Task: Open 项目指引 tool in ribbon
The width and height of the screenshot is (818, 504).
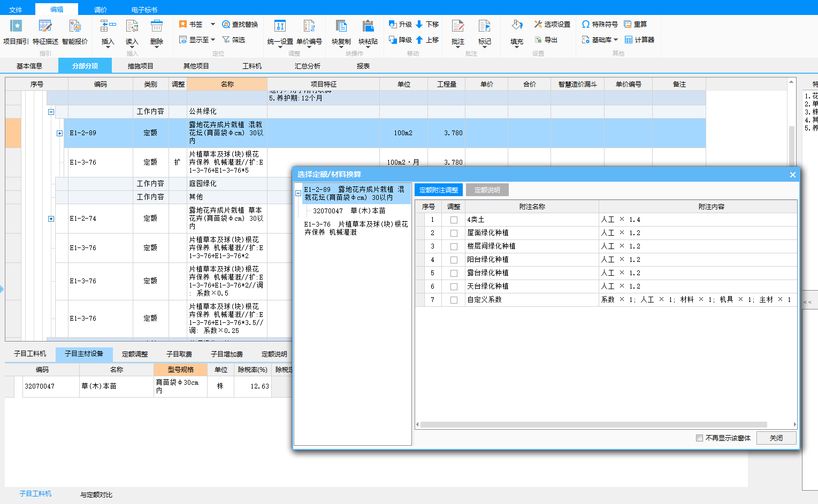Action: (16, 32)
